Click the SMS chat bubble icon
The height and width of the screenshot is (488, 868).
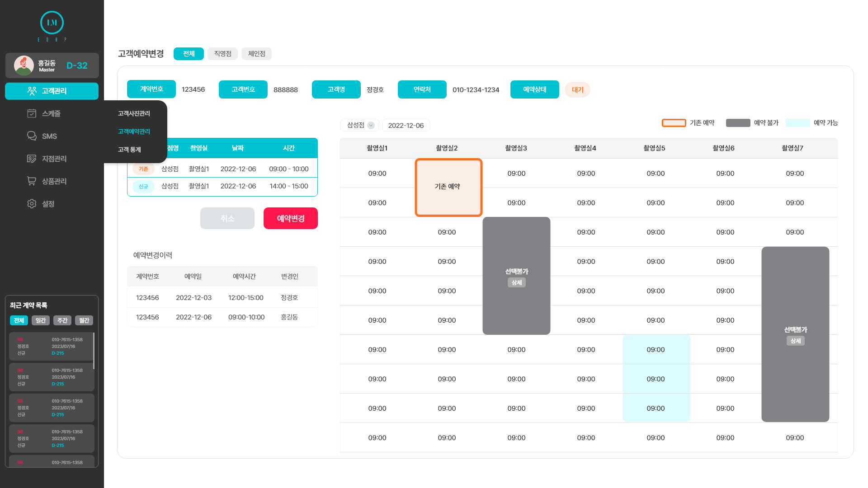coord(32,136)
